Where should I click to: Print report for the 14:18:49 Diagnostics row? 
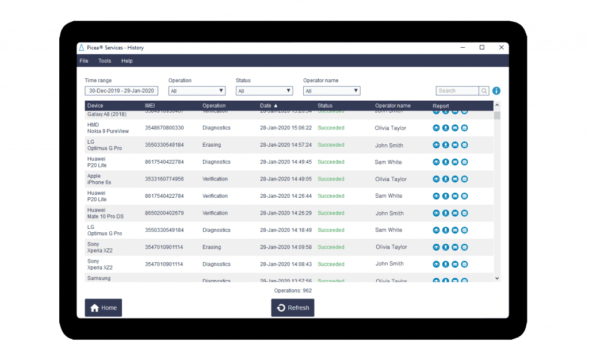(x=464, y=230)
